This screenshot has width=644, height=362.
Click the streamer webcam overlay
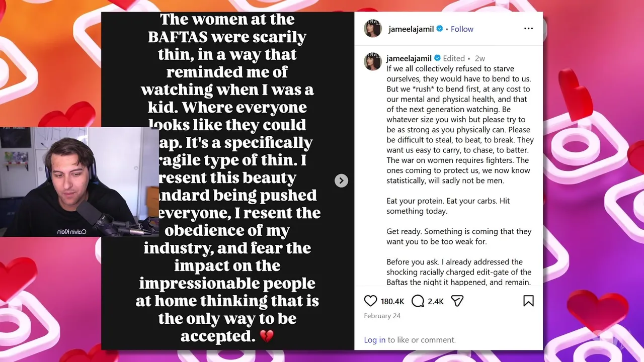click(79, 181)
